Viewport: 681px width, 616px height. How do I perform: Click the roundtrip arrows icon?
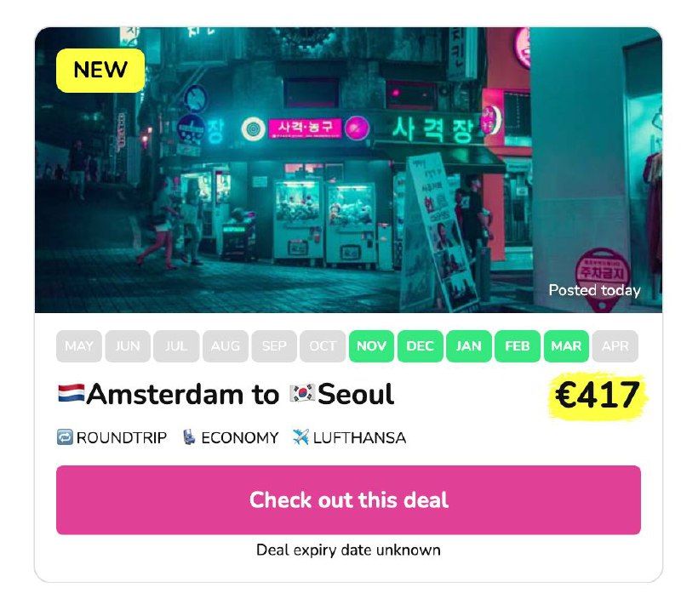pyautogui.click(x=65, y=437)
